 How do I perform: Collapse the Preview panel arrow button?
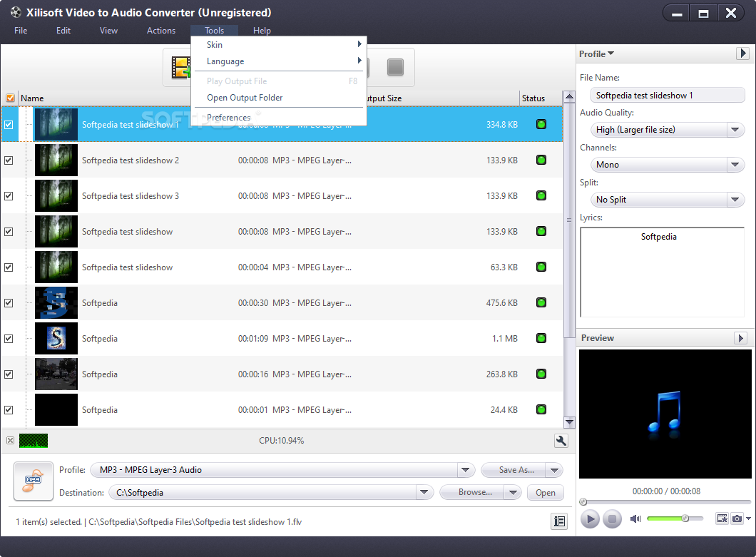pyautogui.click(x=740, y=338)
